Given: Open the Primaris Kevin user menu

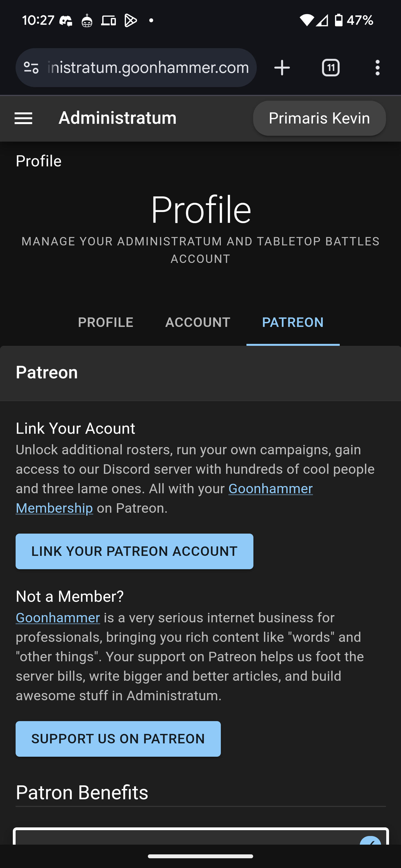Looking at the screenshot, I should coord(319,118).
